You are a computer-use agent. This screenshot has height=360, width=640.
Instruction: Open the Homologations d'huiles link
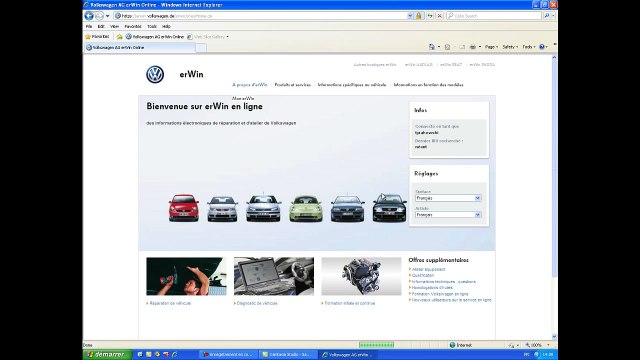(432, 288)
